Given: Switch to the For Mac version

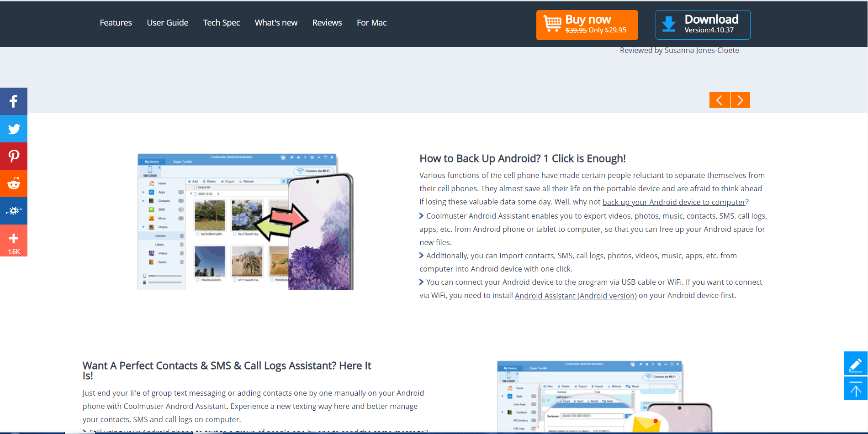Looking at the screenshot, I should pyautogui.click(x=371, y=23).
